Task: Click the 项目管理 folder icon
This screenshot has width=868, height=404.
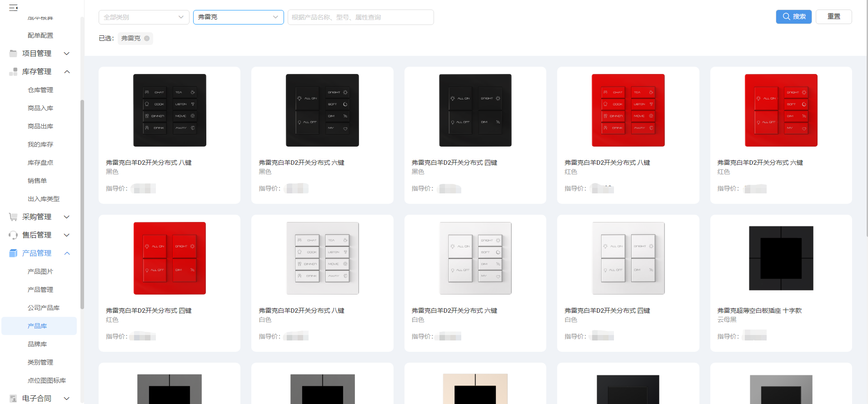Action: [13, 54]
